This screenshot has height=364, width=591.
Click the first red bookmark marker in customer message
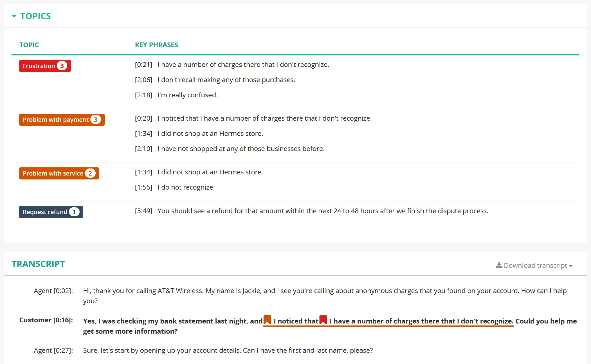(267, 320)
